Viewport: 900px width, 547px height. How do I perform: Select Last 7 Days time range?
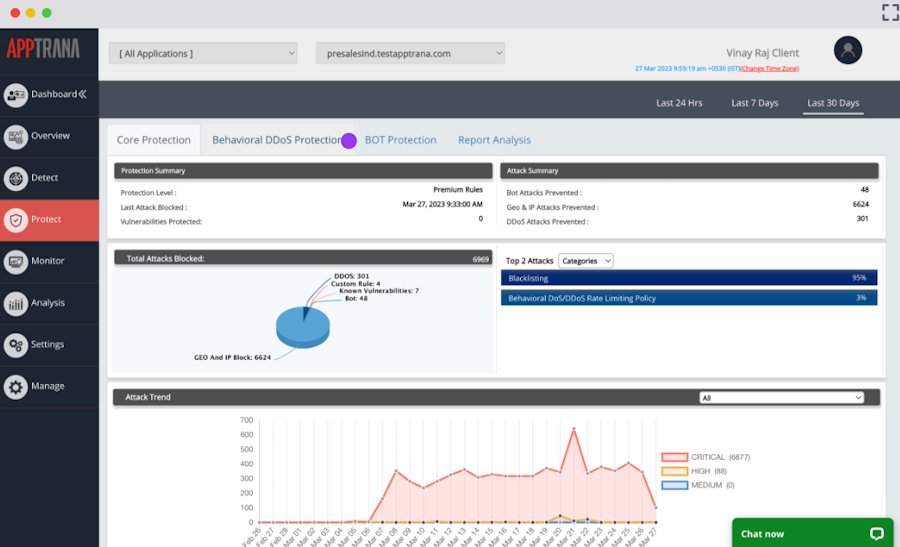coord(754,103)
